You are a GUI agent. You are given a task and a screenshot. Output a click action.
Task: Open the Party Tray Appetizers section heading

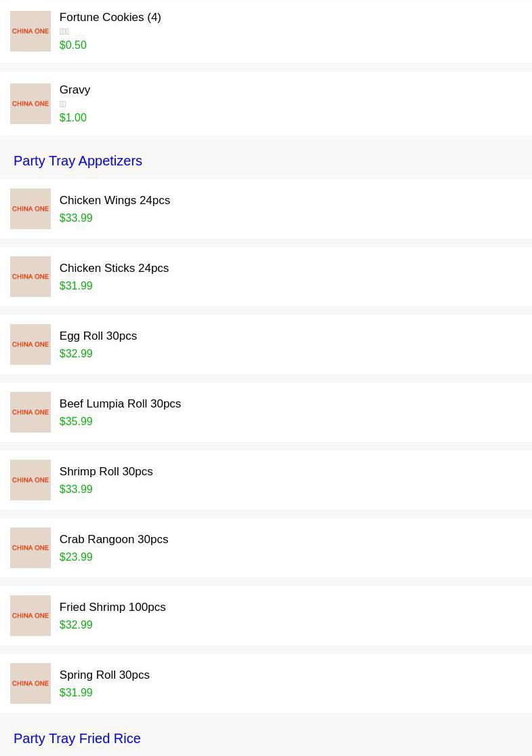[x=78, y=161]
